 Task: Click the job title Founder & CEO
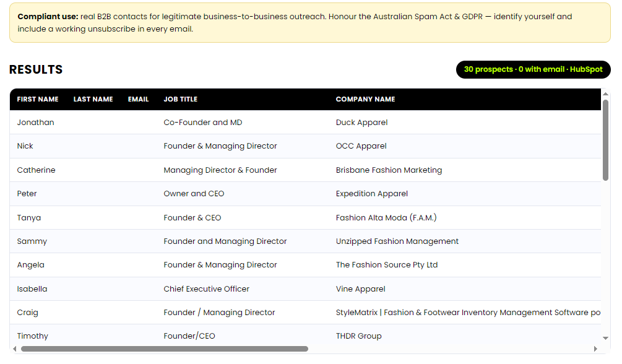(x=192, y=217)
